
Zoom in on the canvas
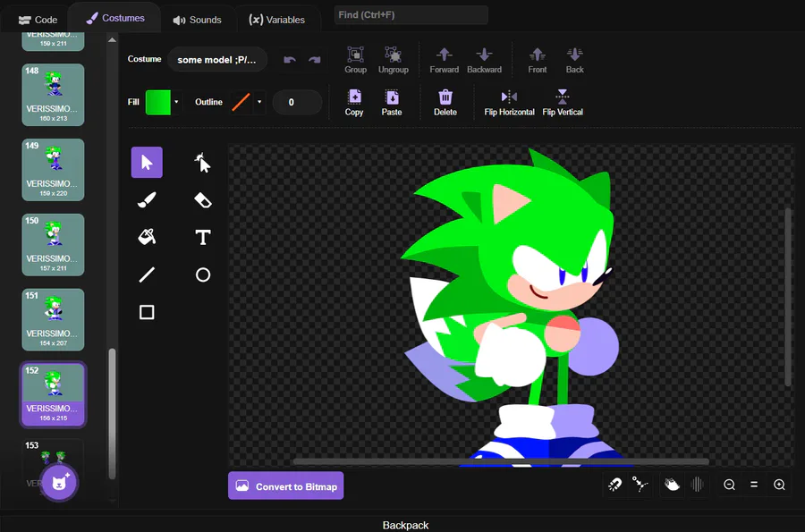coord(779,485)
